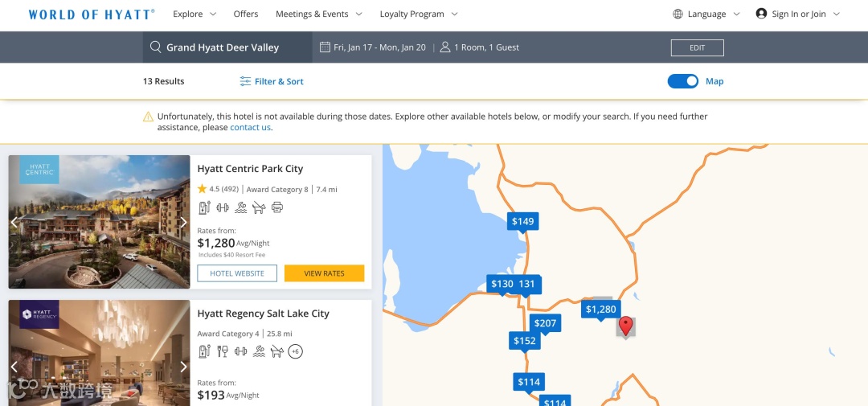Show next photo of Hyatt Regency
This screenshot has height=406, width=868.
183,367
